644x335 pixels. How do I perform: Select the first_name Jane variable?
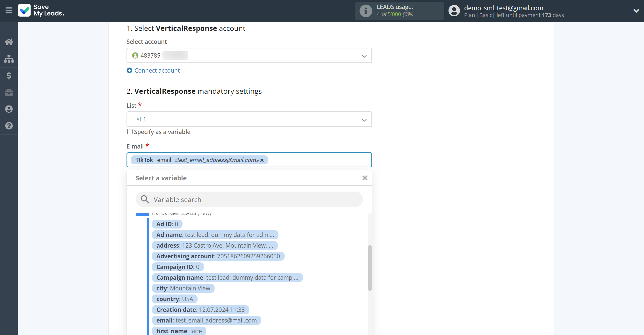[x=179, y=331]
